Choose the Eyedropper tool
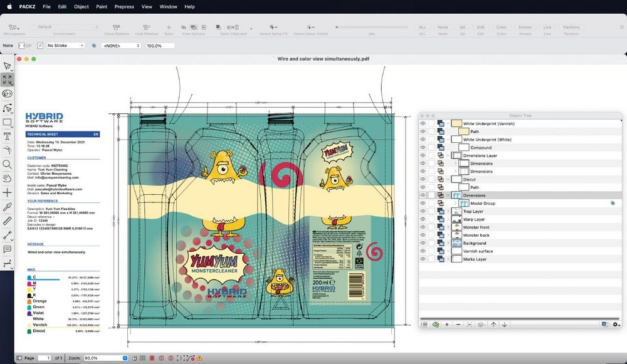This screenshot has width=627, height=364. tap(8, 207)
